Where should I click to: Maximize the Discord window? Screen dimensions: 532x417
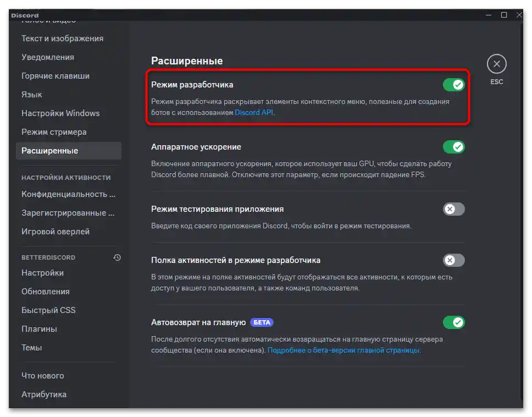tap(504, 15)
